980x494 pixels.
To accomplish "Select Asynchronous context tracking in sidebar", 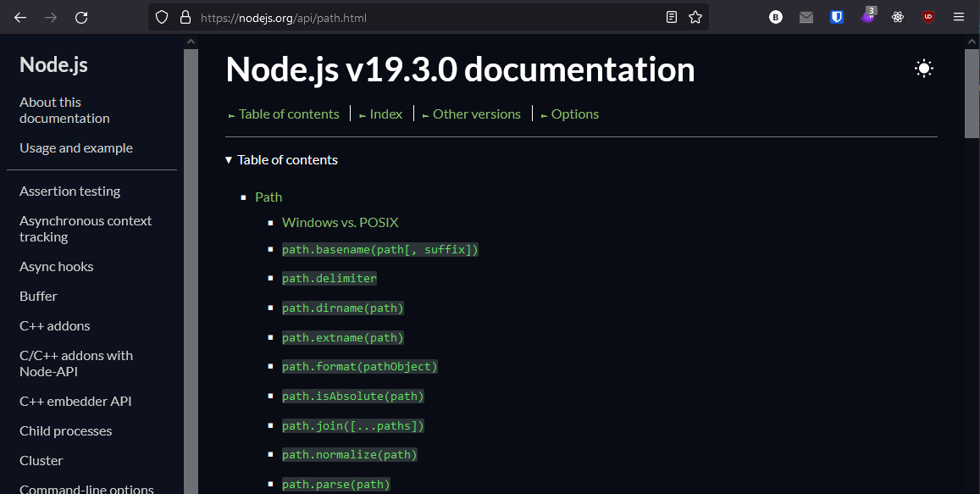I will tap(86, 229).
